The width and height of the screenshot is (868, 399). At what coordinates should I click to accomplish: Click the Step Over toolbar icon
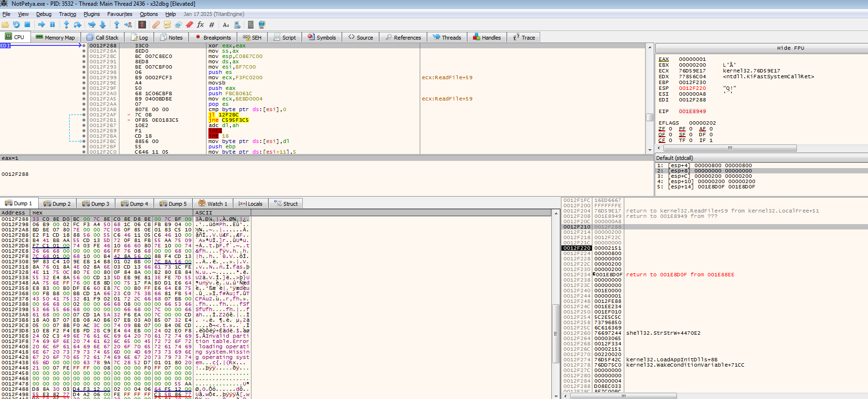click(77, 25)
